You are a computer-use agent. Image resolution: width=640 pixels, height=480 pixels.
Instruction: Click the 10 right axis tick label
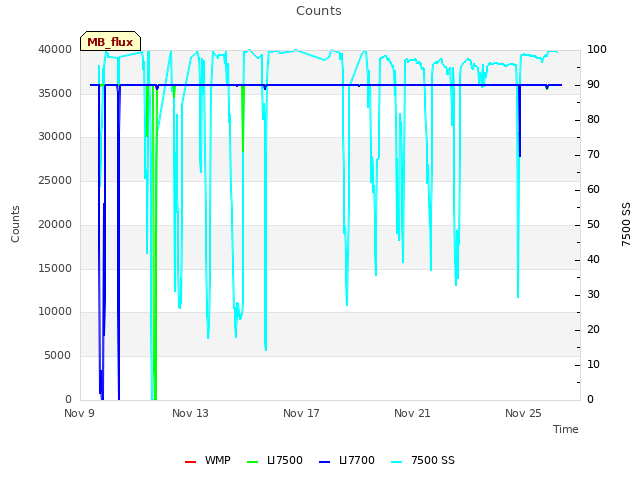click(x=593, y=364)
